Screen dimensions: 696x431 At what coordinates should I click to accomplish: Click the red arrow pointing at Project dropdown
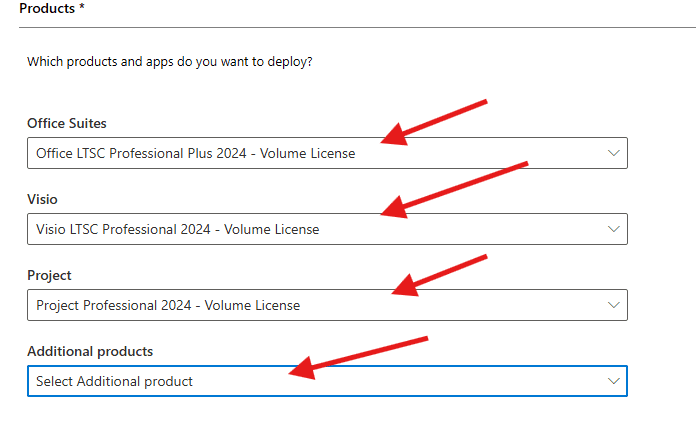click(x=438, y=274)
